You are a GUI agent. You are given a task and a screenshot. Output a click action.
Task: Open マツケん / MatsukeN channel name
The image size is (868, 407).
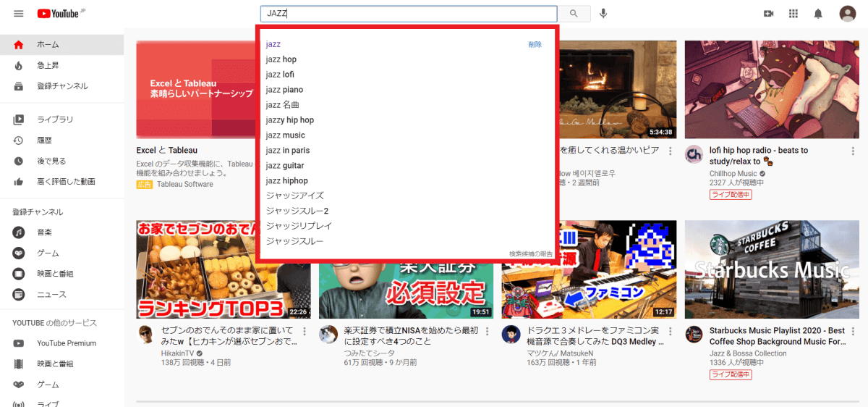coord(561,353)
